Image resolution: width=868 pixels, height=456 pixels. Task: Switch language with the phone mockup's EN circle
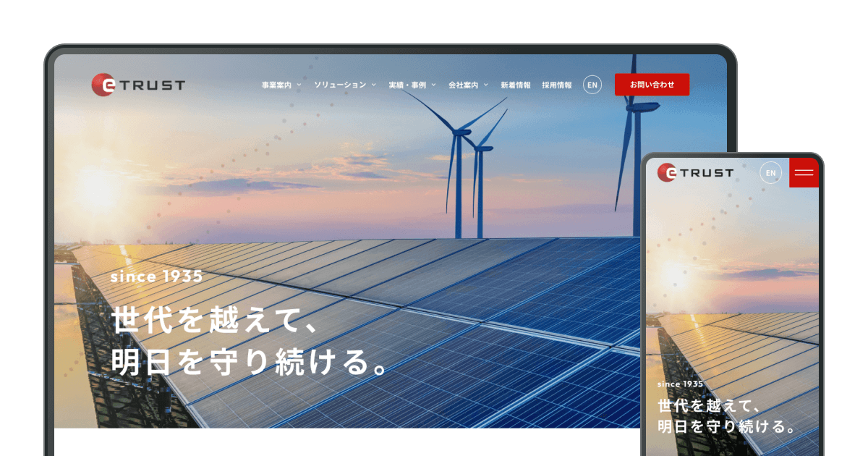tap(771, 172)
